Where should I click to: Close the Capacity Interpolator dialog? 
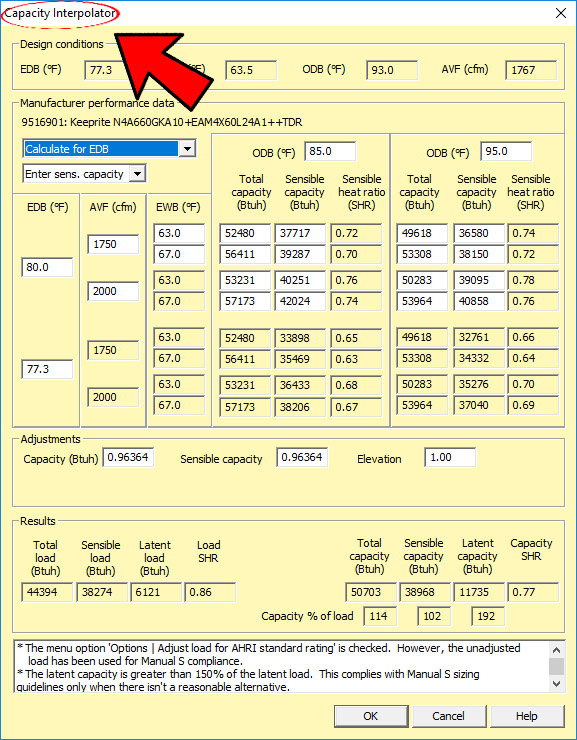point(560,13)
